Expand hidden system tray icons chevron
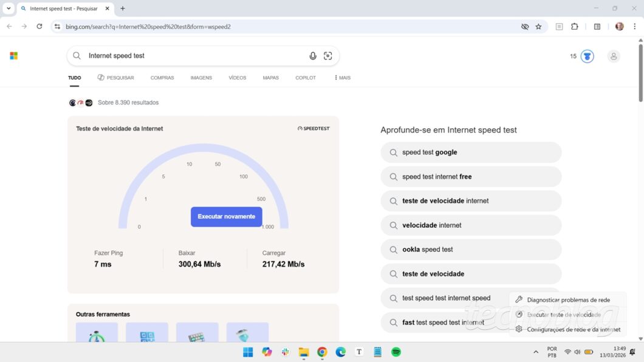644x362 pixels. click(x=536, y=352)
